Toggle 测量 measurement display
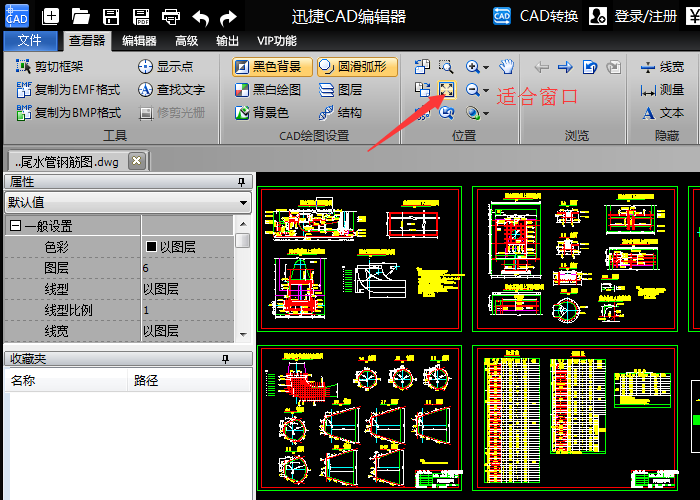The width and height of the screenshot is (700, 500). coord(662,90)
